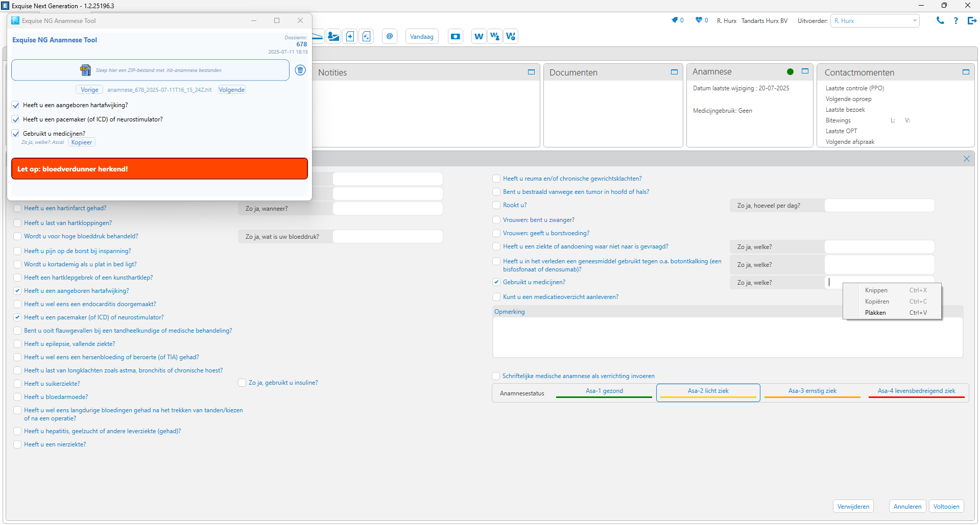
Task: Click the red 'Let op: bloedverdunner herkend!' banner
Action: click(159, 169)
